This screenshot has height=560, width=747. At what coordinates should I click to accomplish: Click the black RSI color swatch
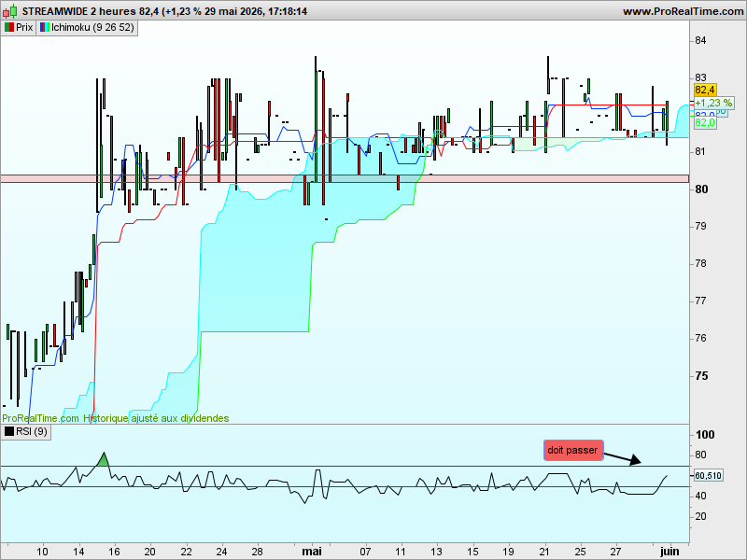point(9,431)
